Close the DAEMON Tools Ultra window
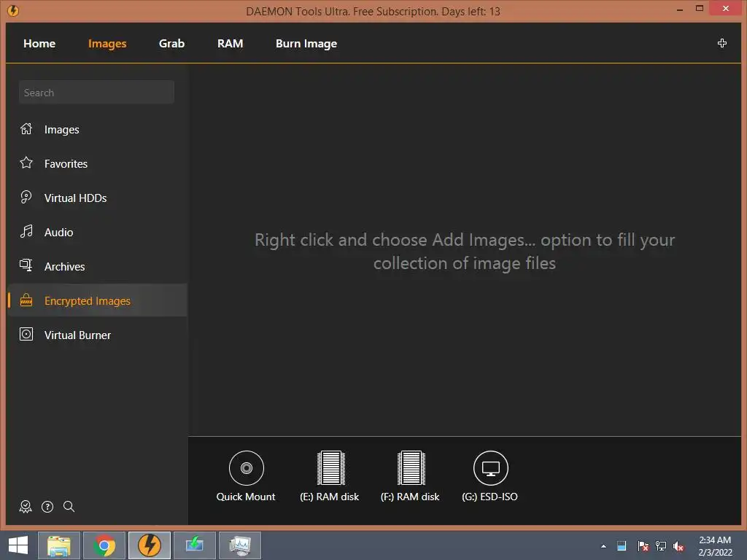This screenshot has height=560, width=747. pos(726,9)
